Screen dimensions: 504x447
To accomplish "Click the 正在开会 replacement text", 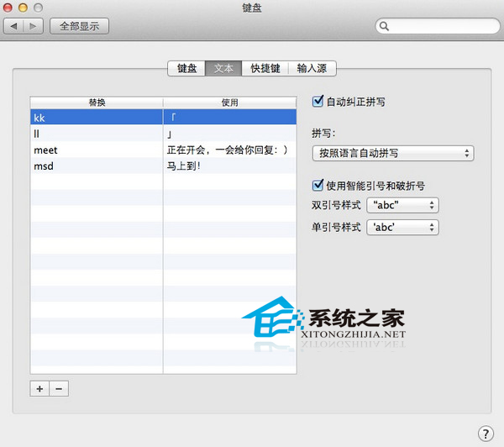I will point(228,150).
